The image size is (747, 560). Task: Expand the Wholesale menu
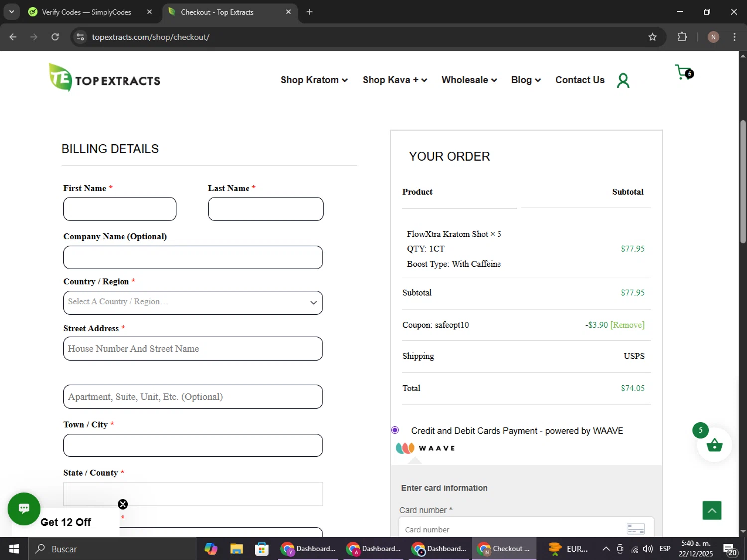pos(469,80)
